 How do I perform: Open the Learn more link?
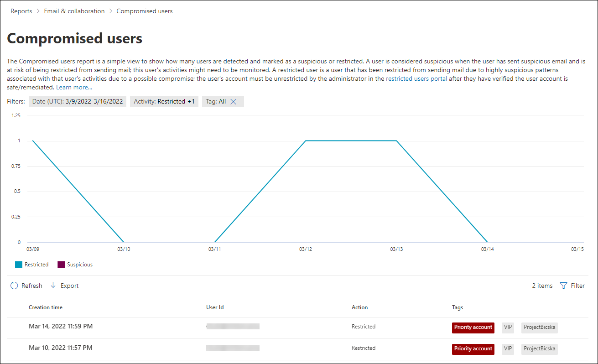click(74, 87)
